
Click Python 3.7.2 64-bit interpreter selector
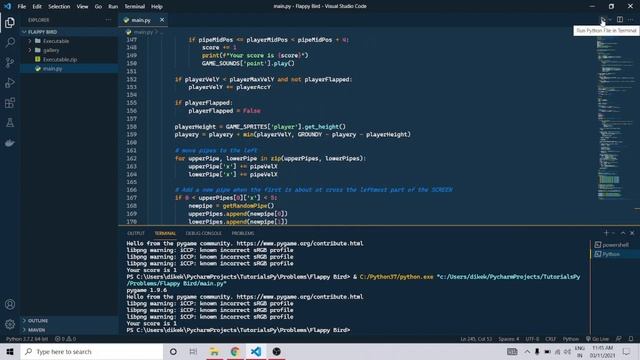(x=27, y=339)
